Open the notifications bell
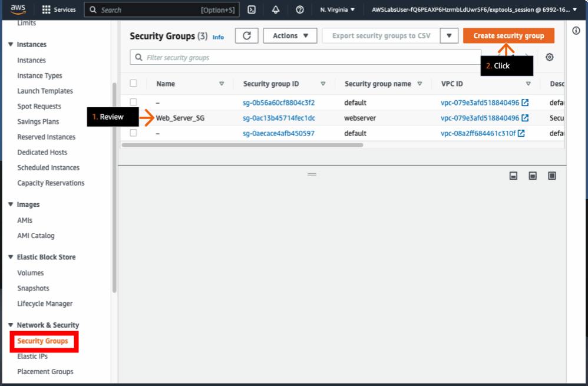This screenshot has height=386, width=588. coord(275,9)
